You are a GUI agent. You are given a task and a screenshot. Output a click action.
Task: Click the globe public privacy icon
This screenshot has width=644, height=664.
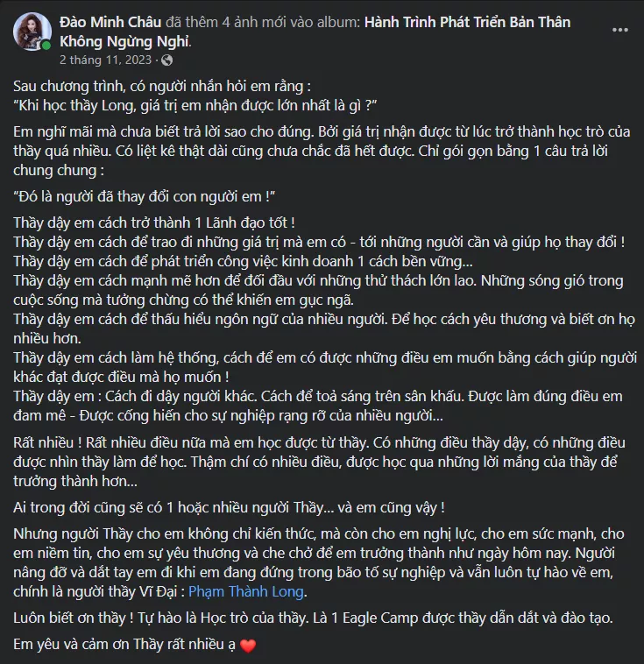[x=167, y=60]
